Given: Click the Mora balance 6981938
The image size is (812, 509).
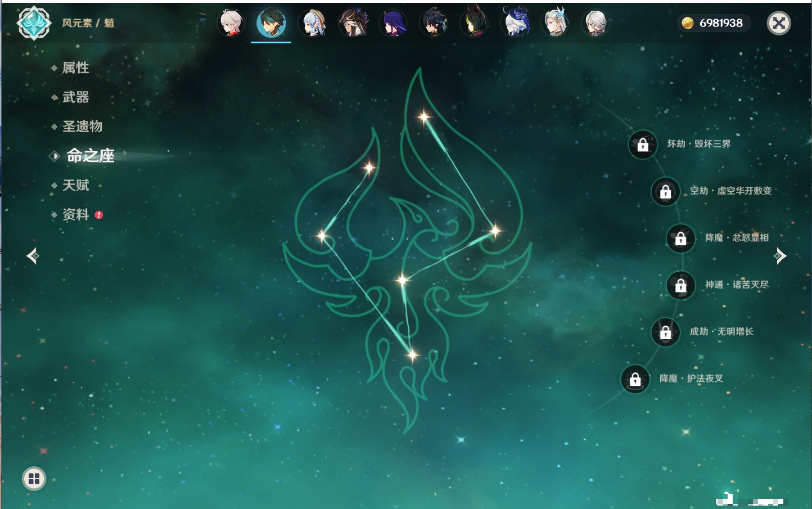Looking at the screenshot, I should 713,23.
